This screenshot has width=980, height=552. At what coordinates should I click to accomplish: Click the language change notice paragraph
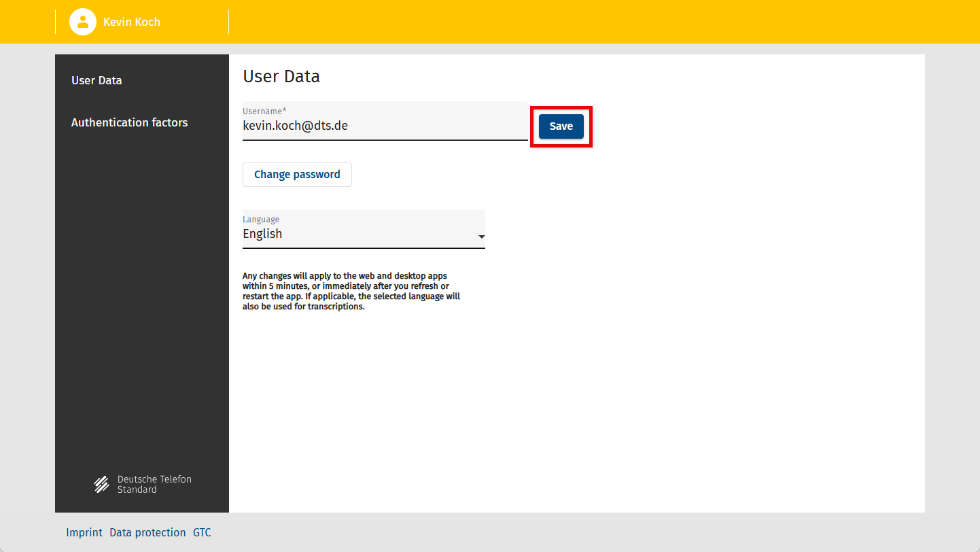(x=351, y=291)
